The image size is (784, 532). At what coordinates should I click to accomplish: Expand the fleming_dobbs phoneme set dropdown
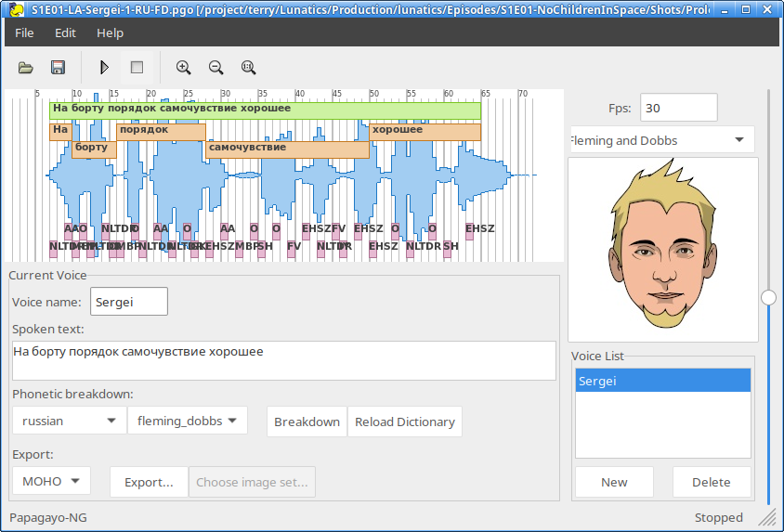pos(187,421)
